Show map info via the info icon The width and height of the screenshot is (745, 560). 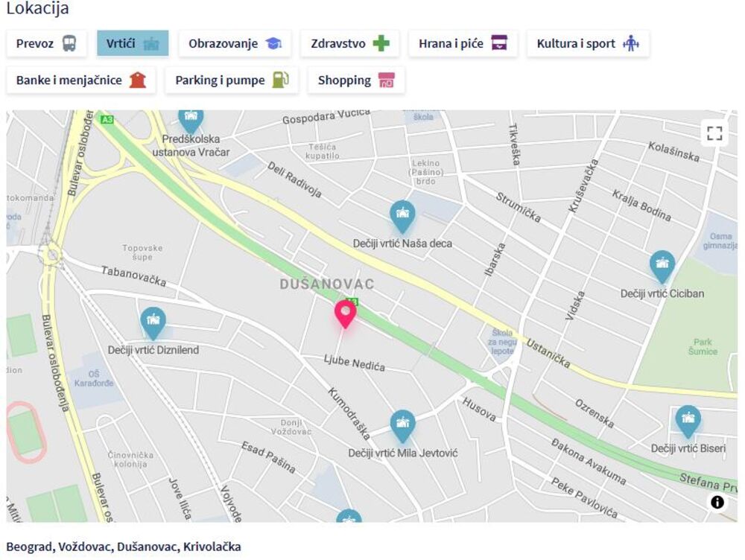point(717,502)
